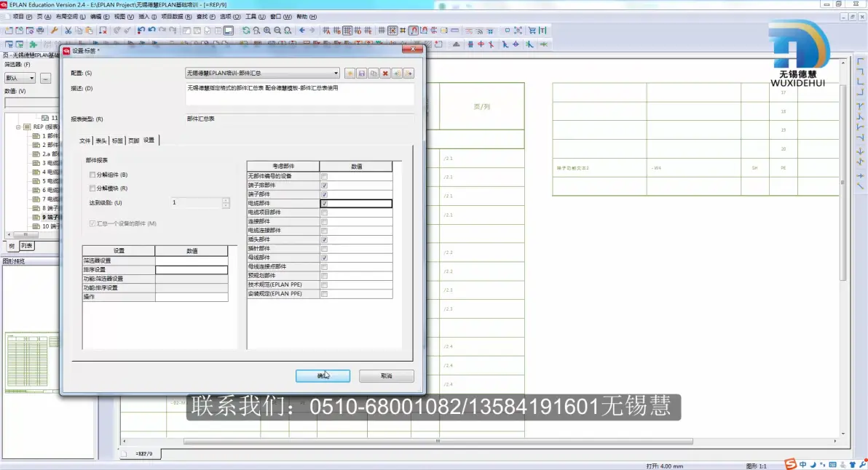The height and width of the screenshot is (470, 868).
Task: Click the green refresh/redraw icon
Action: pos(246,31)
